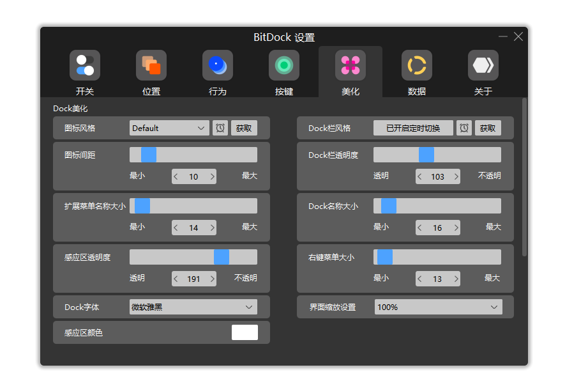The image size is (588, 388).
Task: Decrease 扩展菜单名称大小 value with left arrow
Action: pos(176,228)
